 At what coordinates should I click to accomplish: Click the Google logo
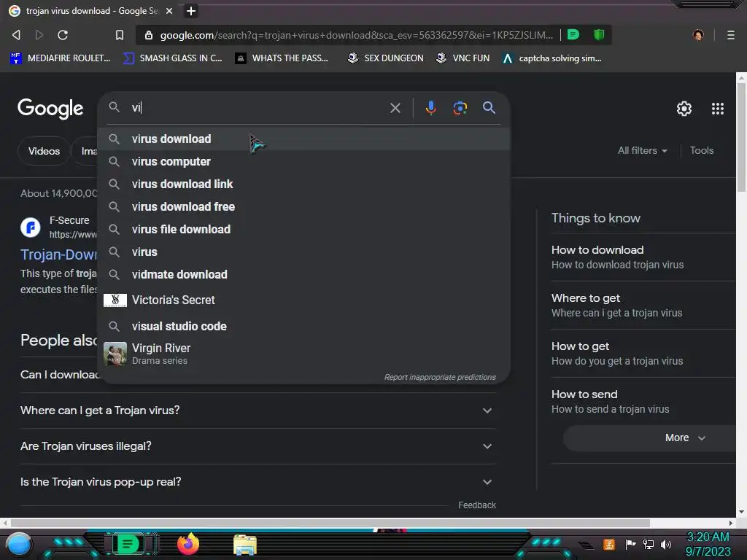click(x=50, y=109)
